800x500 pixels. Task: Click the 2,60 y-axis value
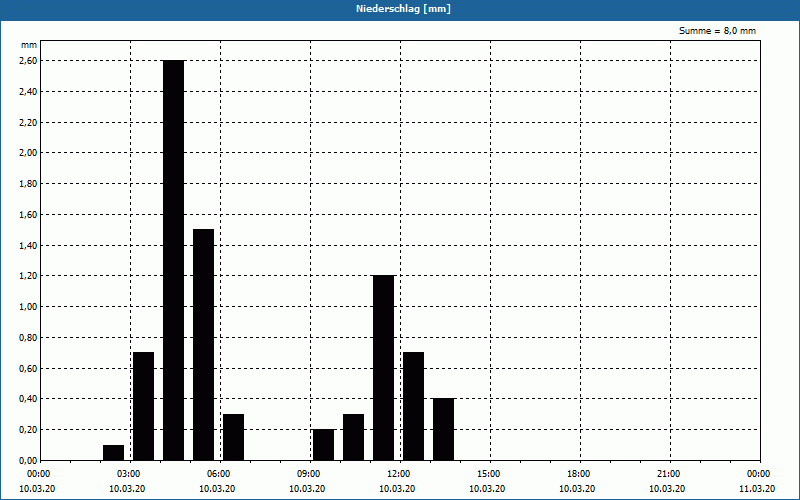tap(28, 61)
